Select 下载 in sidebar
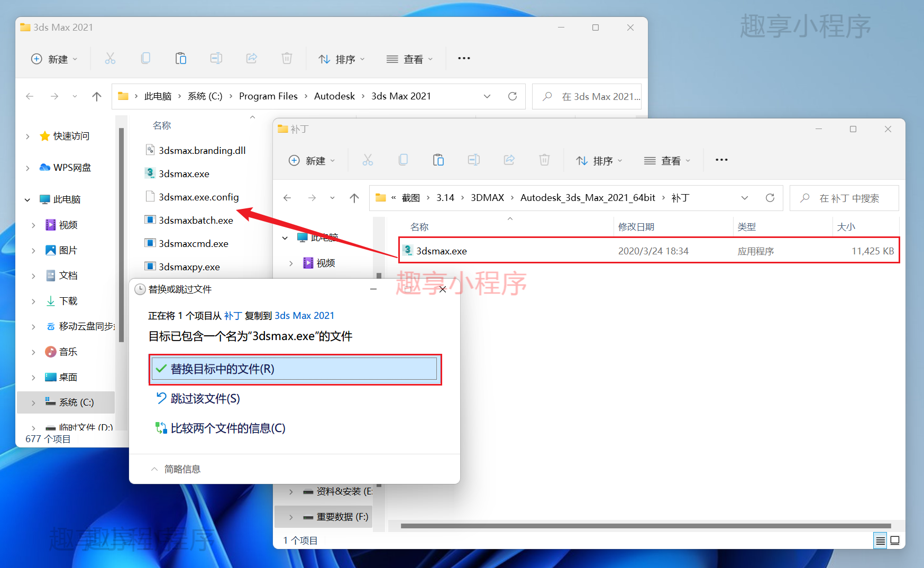The width and height of the screenshot is (924, 568). (68, 301)
